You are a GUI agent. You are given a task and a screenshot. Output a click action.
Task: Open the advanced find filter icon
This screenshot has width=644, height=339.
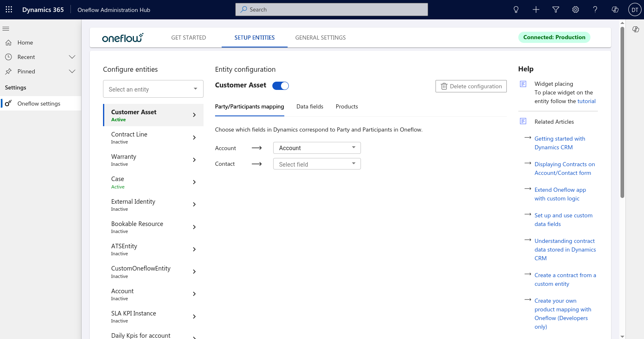pos(555,9)
